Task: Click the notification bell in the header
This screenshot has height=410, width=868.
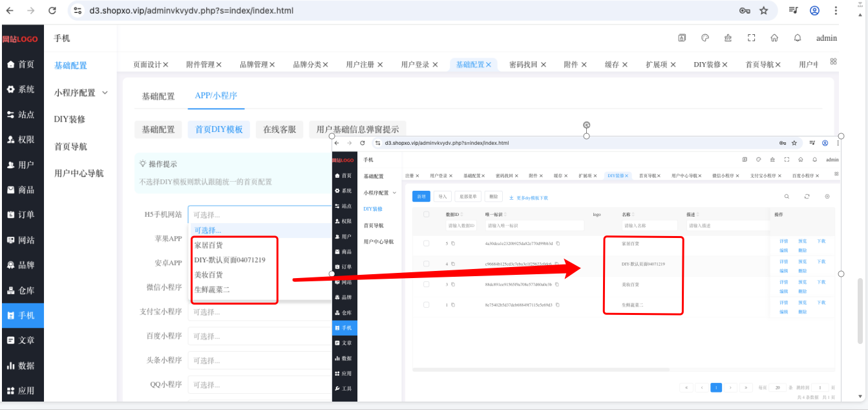Action: (x=798, y=38)
